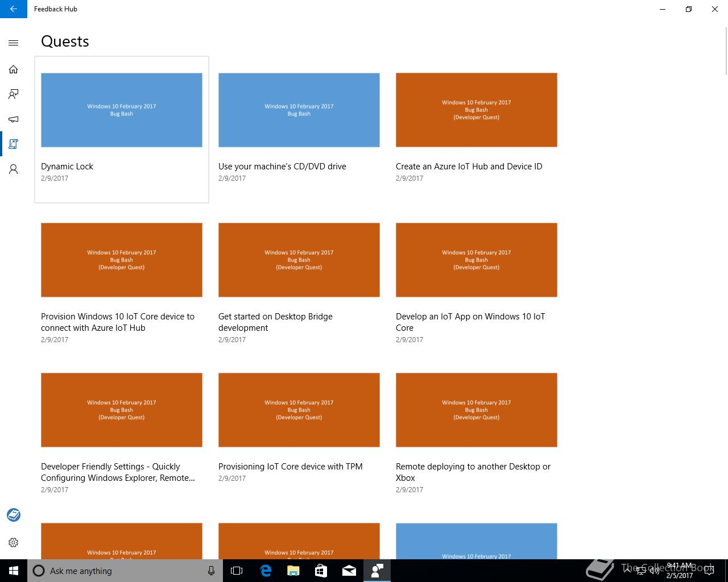Click in Ask me anything search box
The width and height of the screenshot is (728, 582).
[125, 571]
